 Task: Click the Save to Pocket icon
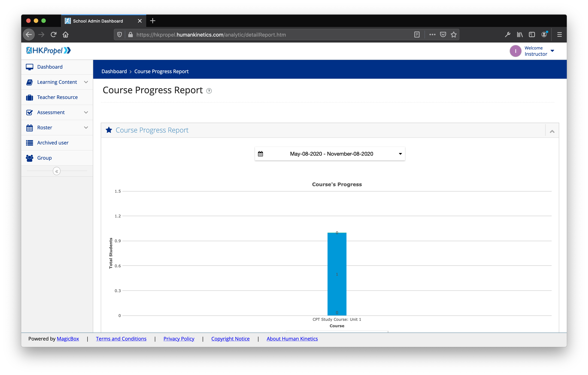coord(443,35)
